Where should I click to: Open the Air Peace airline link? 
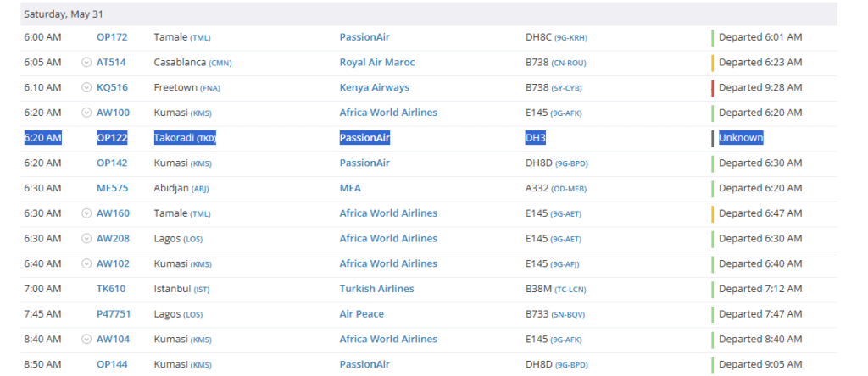(x=361, y=314)
